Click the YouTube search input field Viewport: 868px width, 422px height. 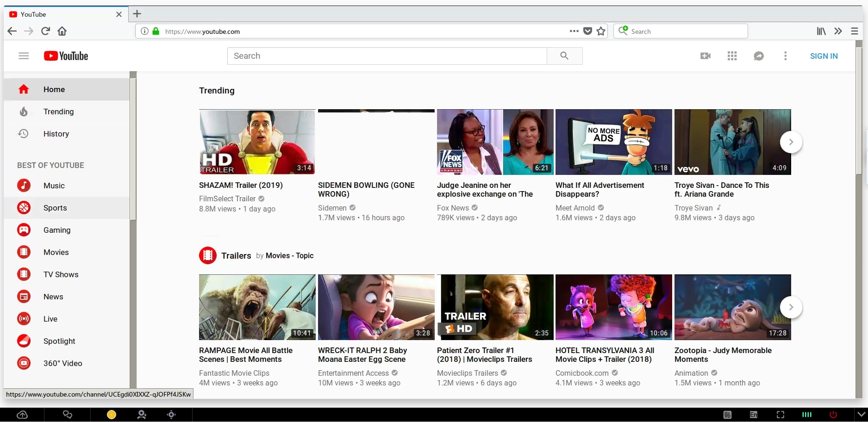tap(387, 56)
